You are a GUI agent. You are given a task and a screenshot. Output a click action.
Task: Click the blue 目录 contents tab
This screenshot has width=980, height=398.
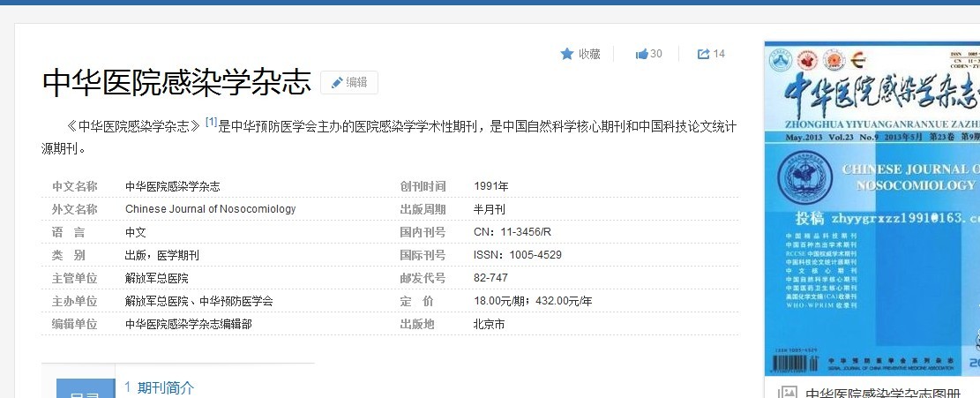coord(86,390)
